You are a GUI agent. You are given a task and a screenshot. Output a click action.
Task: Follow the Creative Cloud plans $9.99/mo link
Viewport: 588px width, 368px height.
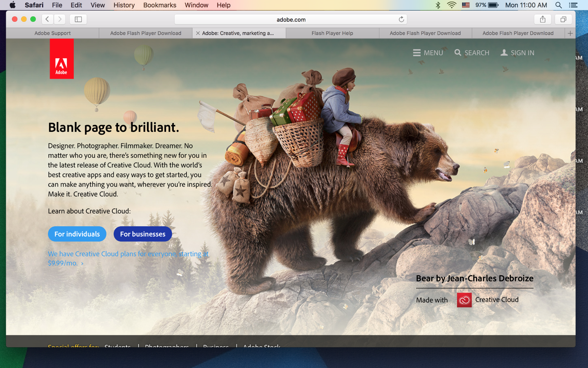(128, 258)
